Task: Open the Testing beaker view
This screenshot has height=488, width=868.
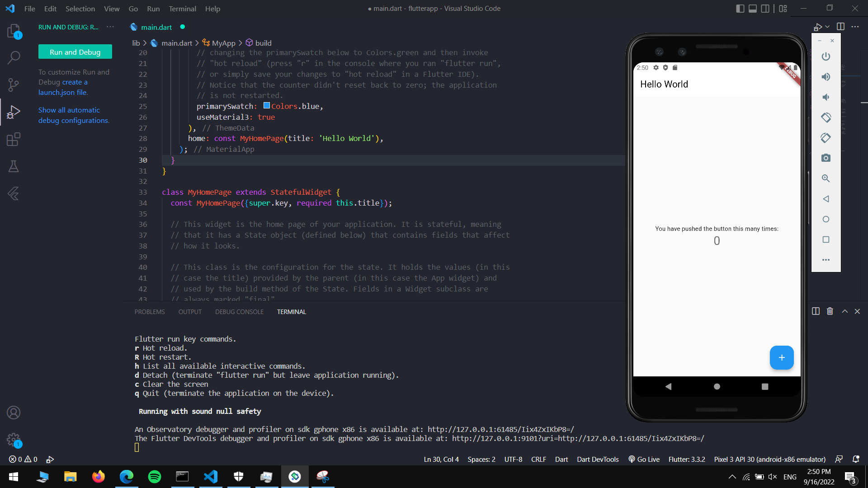Action: click(x=14, y=166)
